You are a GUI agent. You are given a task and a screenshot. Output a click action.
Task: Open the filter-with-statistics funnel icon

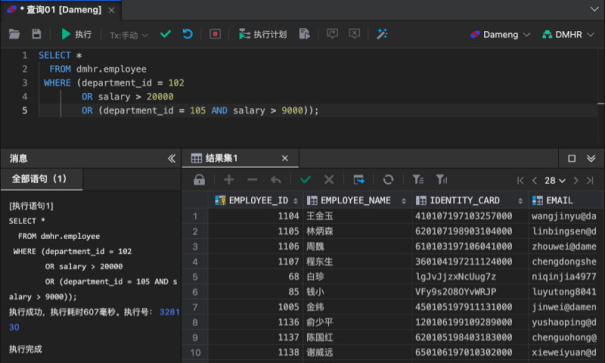point(441,180)
